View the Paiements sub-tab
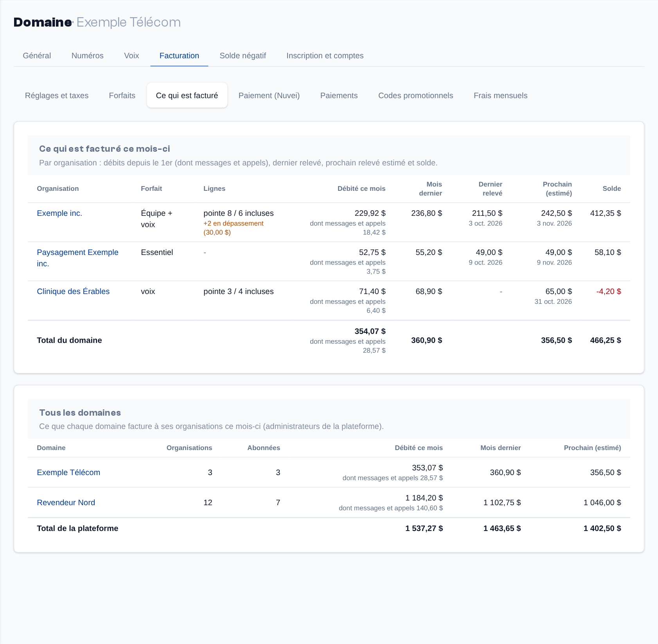Image resolution: width=658 pixels, height=644 pixels. pyautogui.click(x=339, y=95)
